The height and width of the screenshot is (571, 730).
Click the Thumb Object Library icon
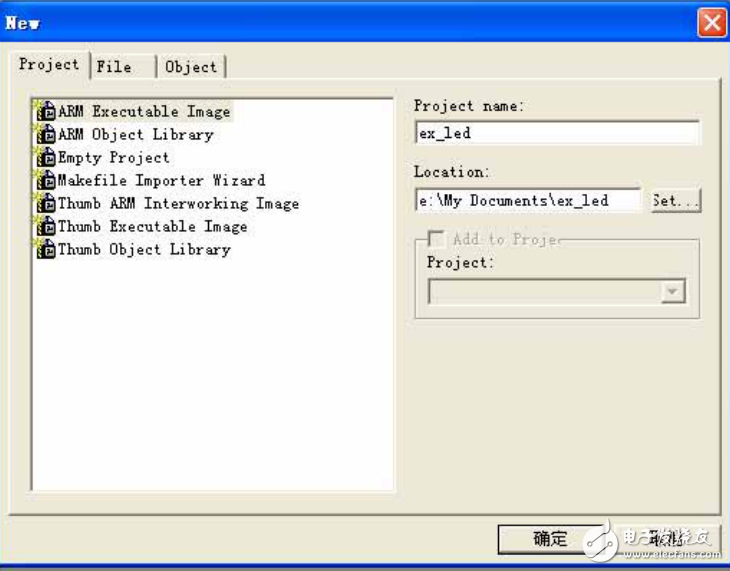(45, 249)
